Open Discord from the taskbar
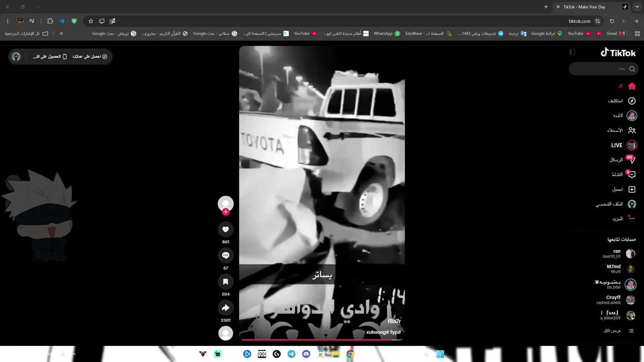 (x=306, y=354)
